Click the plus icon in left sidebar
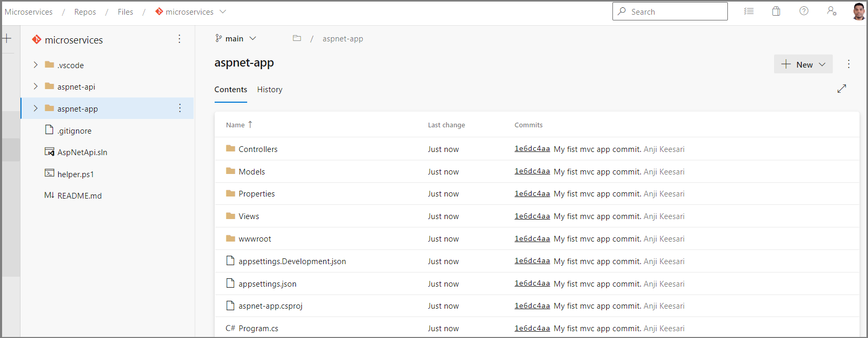Screen dimensions: 868x338 [x=7, y=38]
